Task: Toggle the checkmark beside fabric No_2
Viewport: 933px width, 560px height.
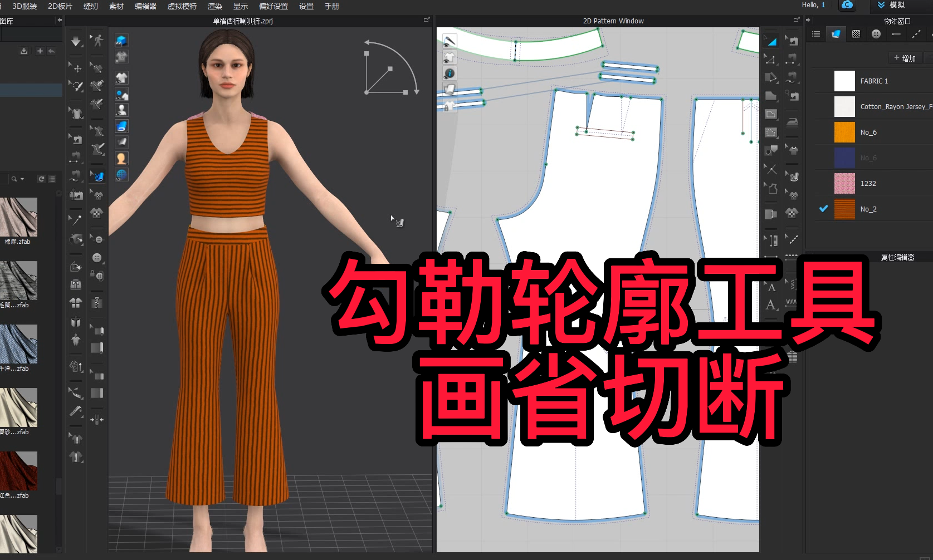Action: coord(823,209)
